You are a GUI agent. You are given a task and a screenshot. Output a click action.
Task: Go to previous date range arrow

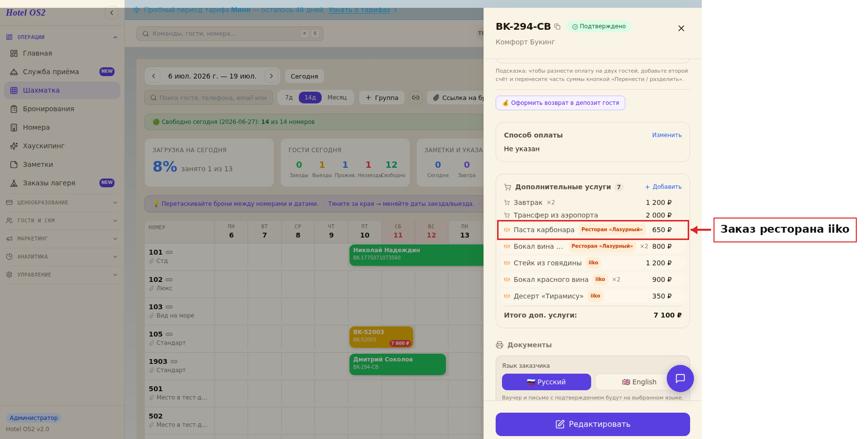click(x=154, y=76)
